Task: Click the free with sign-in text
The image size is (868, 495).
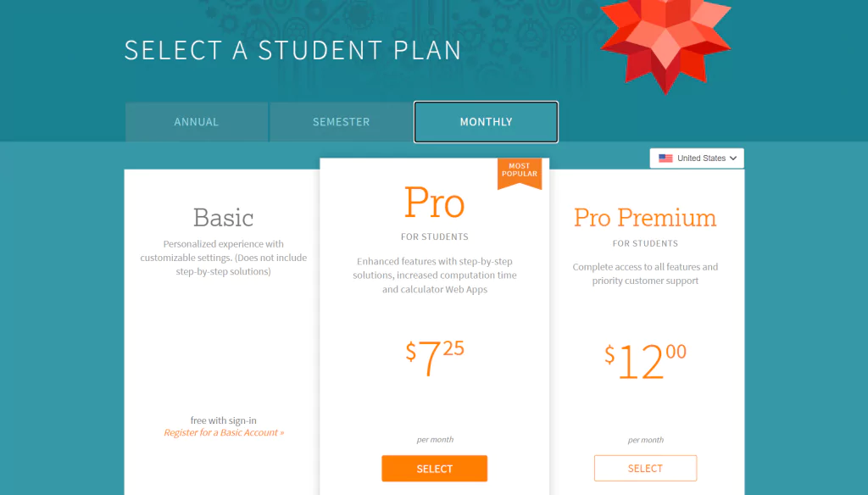Action: point(224,420)
